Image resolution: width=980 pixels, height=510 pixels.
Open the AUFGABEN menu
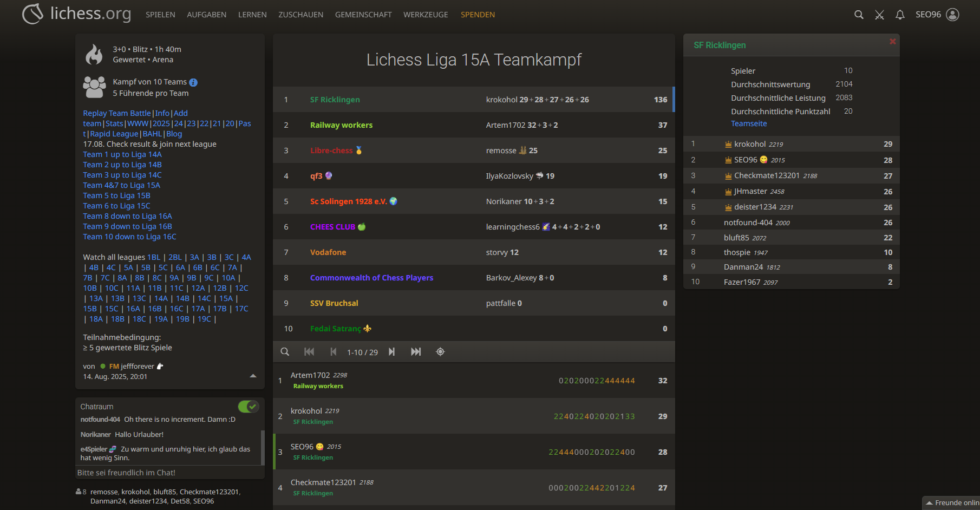click(207, 15)
